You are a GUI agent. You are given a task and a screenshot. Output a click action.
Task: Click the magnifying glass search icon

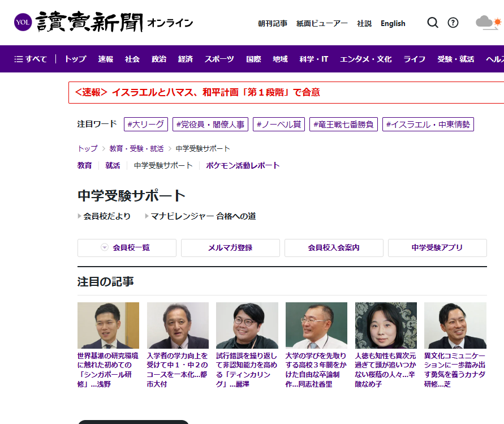(x=433, y=23)
